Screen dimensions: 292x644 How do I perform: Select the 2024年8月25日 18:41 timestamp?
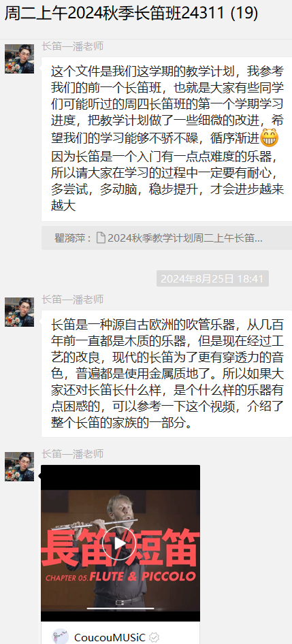(212, 278)
